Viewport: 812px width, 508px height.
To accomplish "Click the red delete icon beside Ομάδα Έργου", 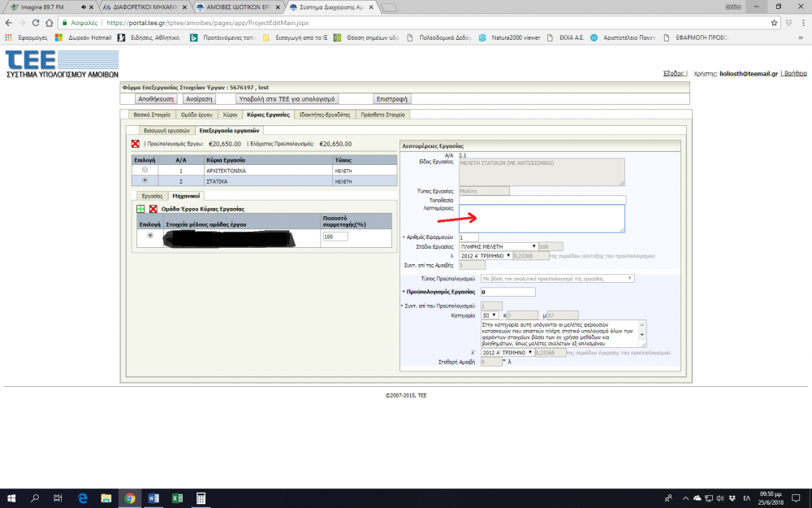I will click(153, 209).
